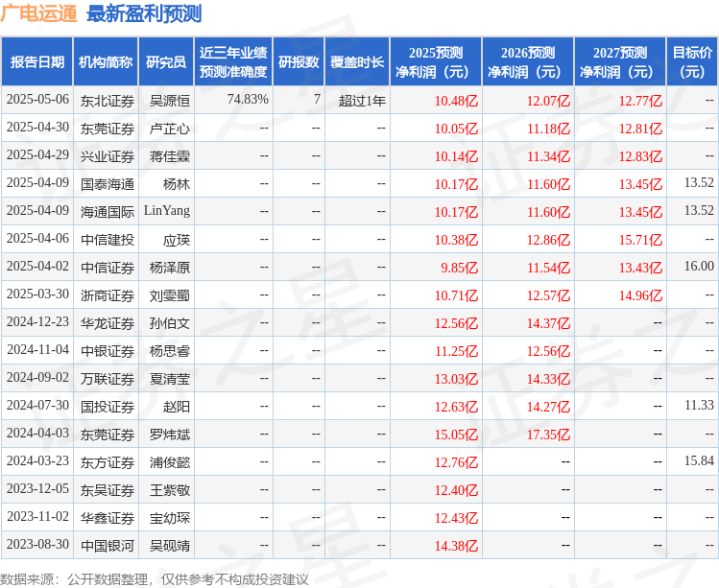Select 中信证券 institution cell
This screenshot has height=588, width=719.
108,268
